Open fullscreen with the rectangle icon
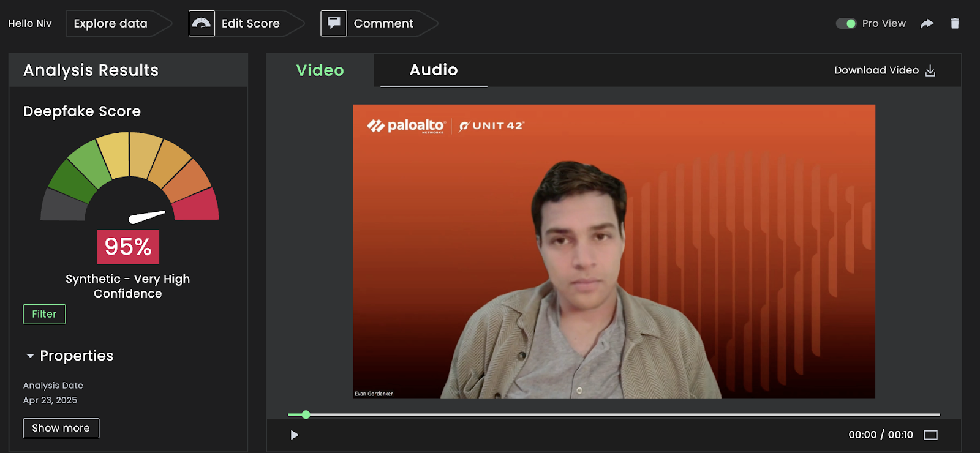The width and height of the screenshot is (980, 453). [930, 435]
